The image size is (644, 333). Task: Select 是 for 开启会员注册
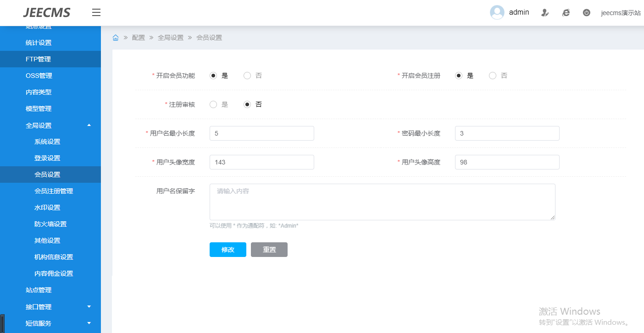point(459,76)
